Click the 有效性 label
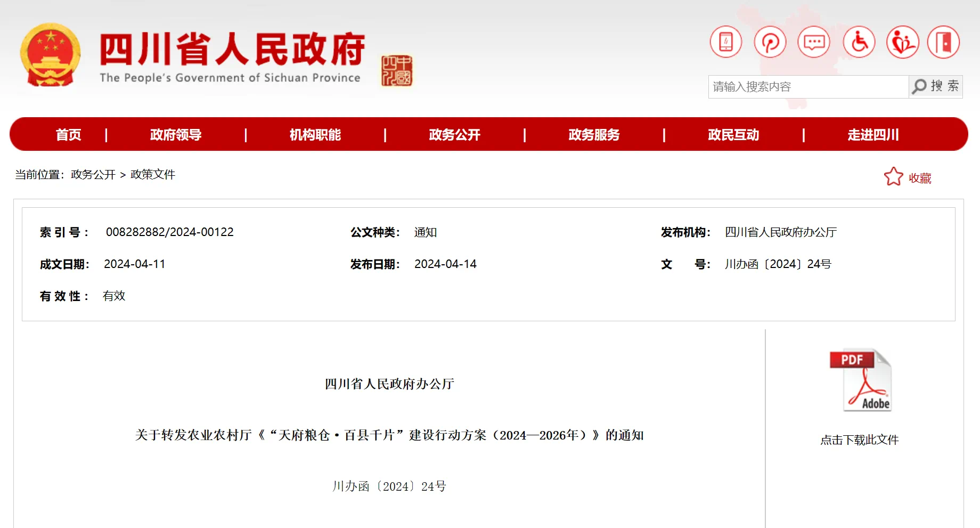This screenshot has width=980, height=528. pyautogui.click(x=64, y=296)
